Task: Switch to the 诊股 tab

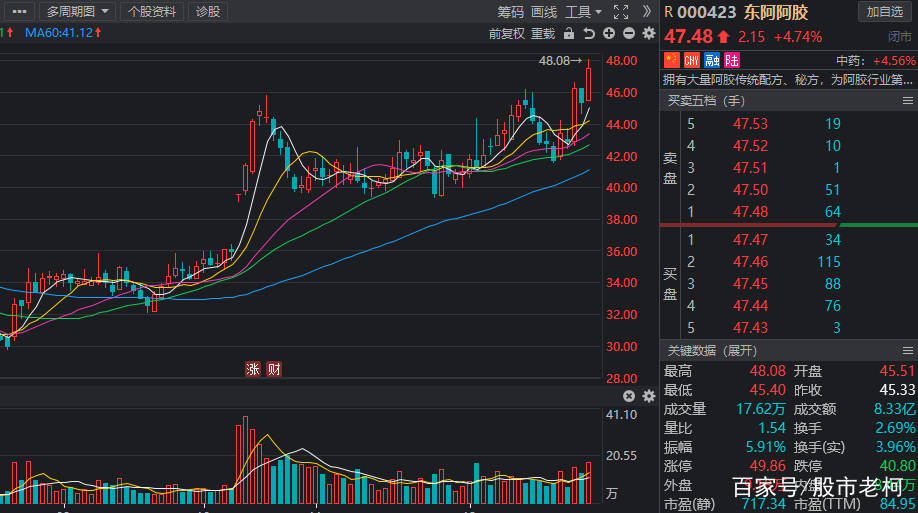Action: tap(208, 12)
